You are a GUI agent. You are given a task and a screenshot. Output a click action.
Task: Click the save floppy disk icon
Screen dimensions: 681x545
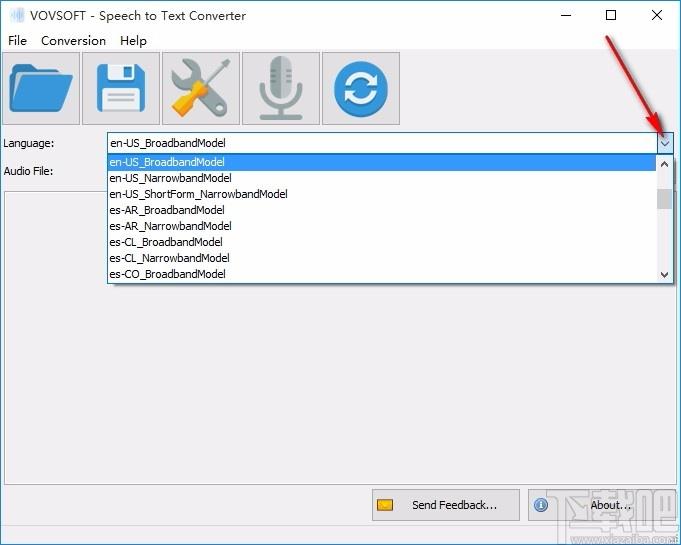pyautogui.click(x=121, y=89)
